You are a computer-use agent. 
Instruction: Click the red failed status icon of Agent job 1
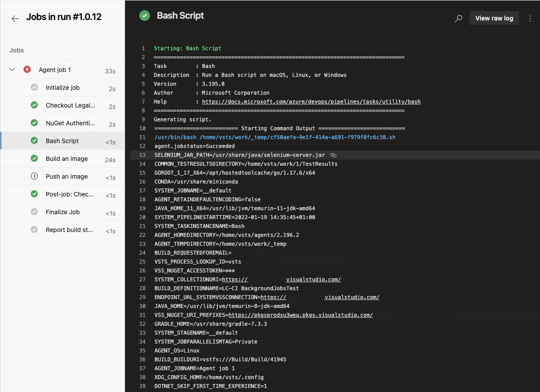[27, 70]
